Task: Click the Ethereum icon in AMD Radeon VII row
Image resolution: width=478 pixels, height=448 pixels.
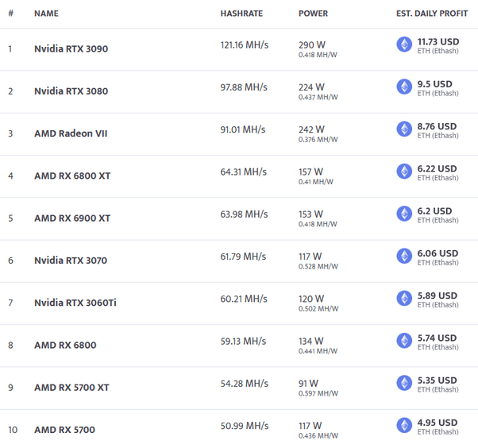Action: coord(404,129)
